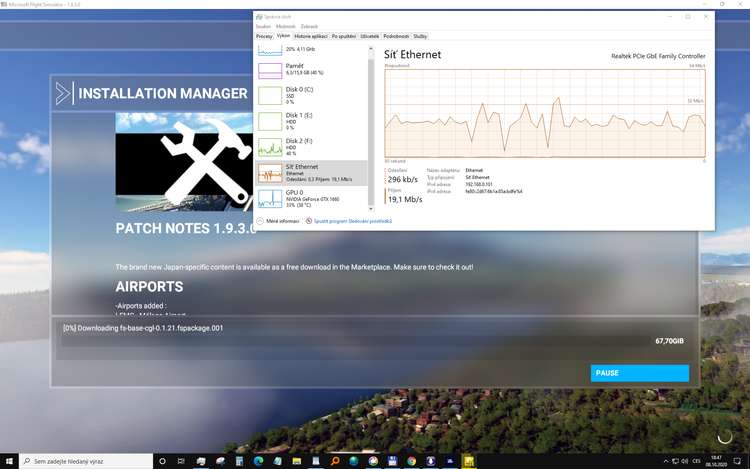
Task: Click the 19,1 Mb/s receive value
Action: pyautogui.click(x=405, y=199)
